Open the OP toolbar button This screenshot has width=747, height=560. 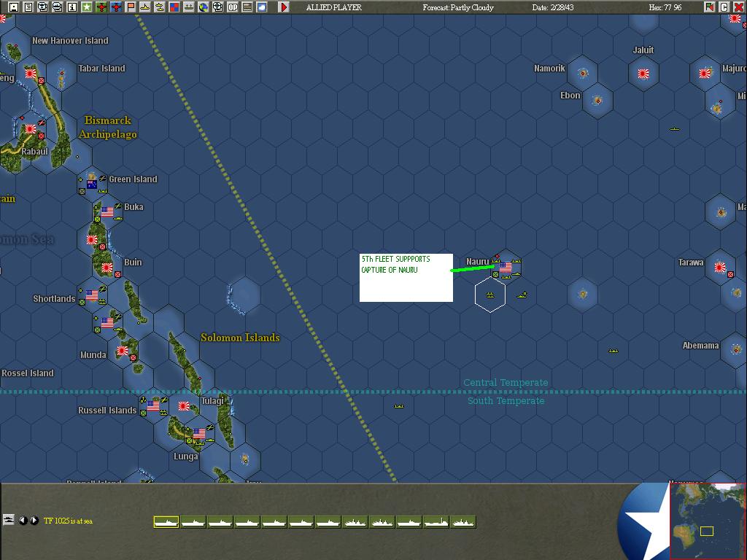click(x=233, y=7)
